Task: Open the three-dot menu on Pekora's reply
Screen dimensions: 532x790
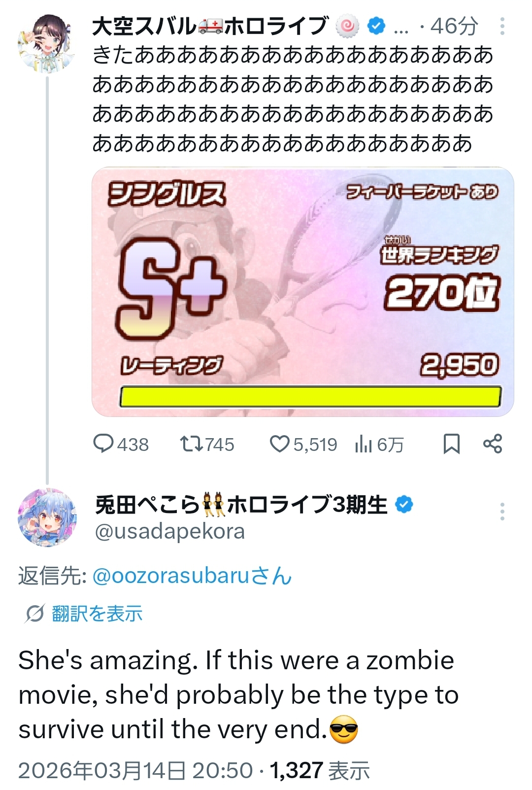Action: [x=502, y=512]
